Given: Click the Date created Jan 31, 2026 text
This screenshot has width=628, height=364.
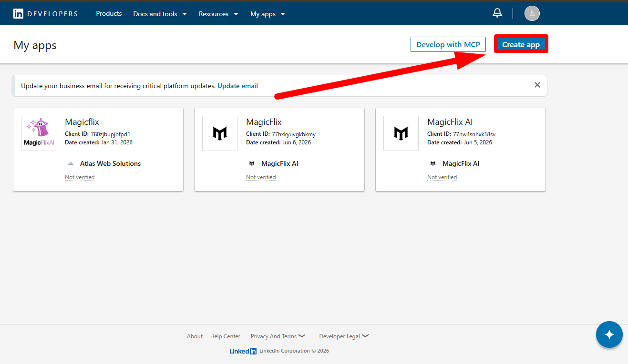Looking at the screenshot, I should tap(99, 142).
